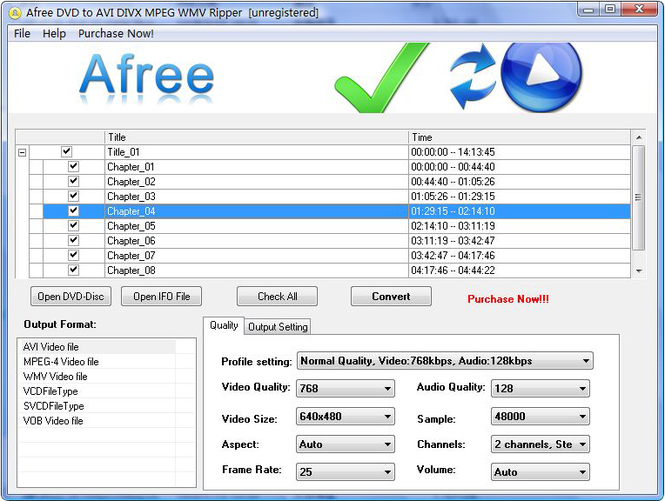Open the Video Size dropdown
The image size is (665, 501).
pos(345,416)
